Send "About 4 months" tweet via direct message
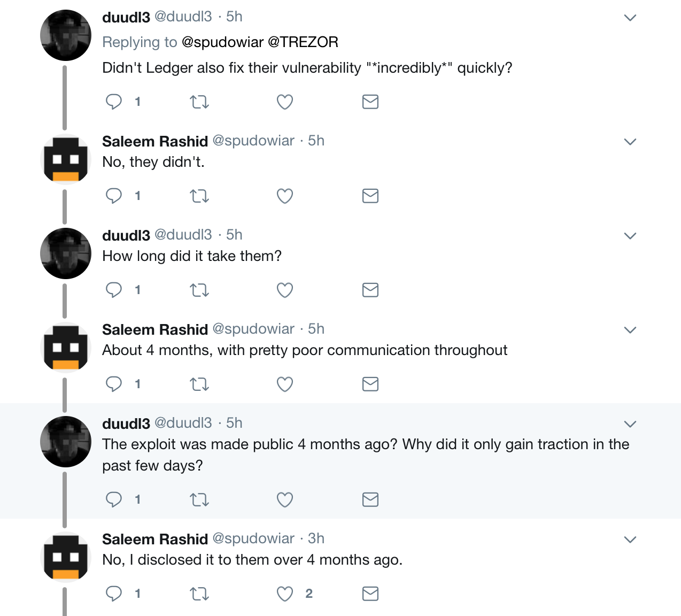This screenshot has width=681, height=616. pos(370,384)
